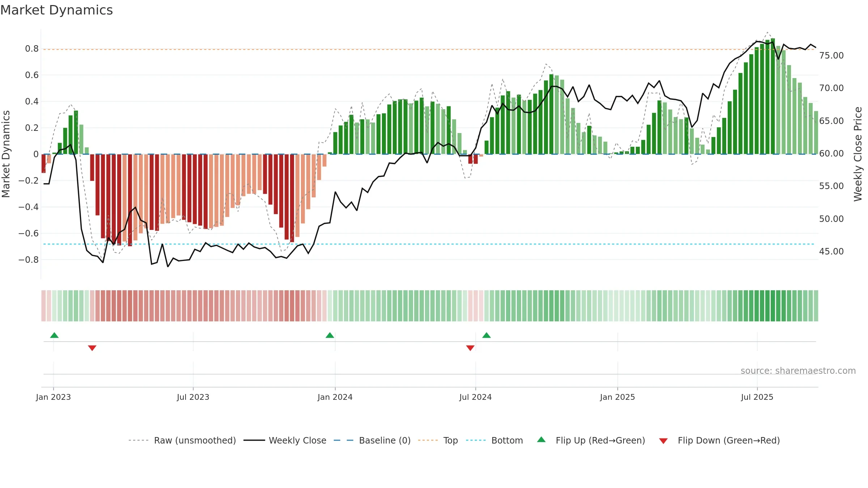This screenshot has width=868, height=488.
Task: Click the Market Dynamics y-axis title
Action: point(6,154)
